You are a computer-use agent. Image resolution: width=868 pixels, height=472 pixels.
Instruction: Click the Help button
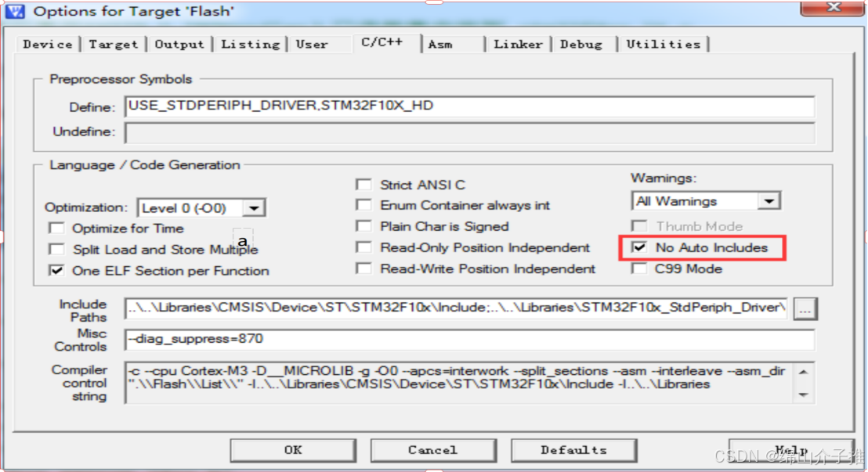coord(791,450)
